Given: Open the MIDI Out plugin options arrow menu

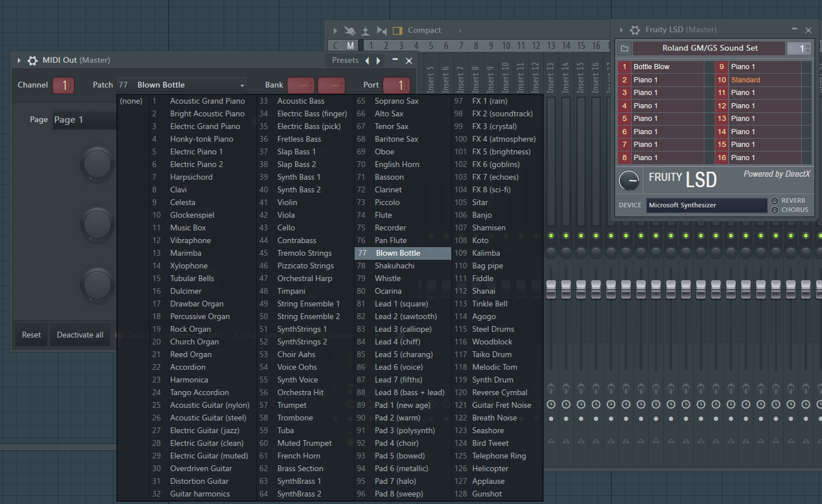Looking at the screenshot, I should [19, 60].
